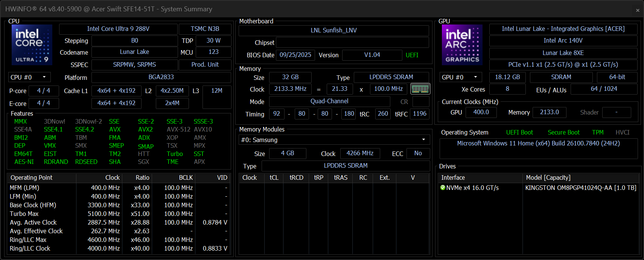Click the SSPEC value SRPMW, SRPMS
Viewport: 644px width, 260px height.
click(x=134, y=65)
